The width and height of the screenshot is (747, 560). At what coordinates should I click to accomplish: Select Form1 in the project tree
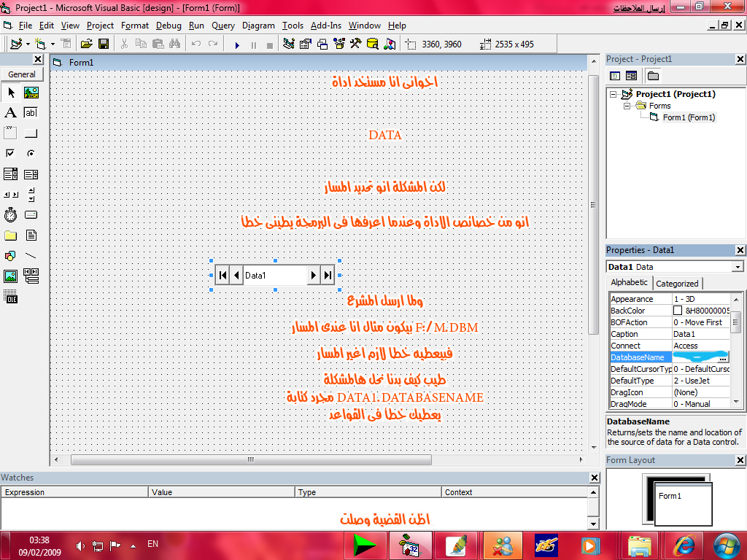689,117
